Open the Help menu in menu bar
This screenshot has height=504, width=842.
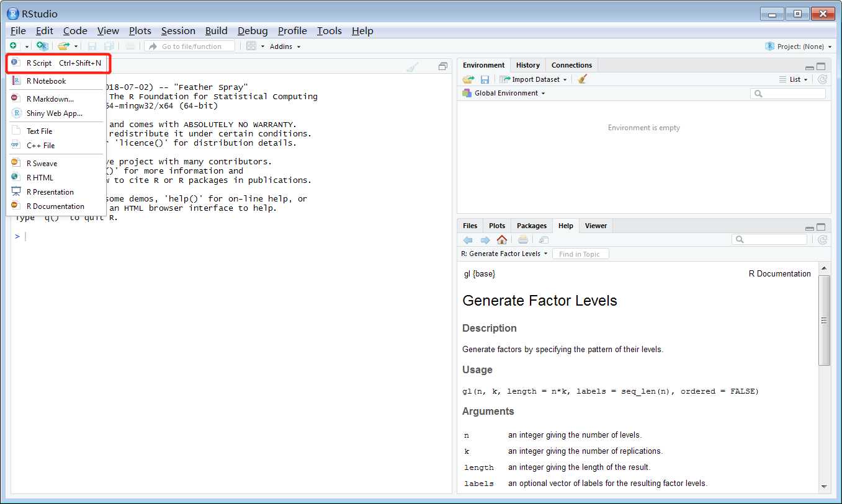pos(362,30)
